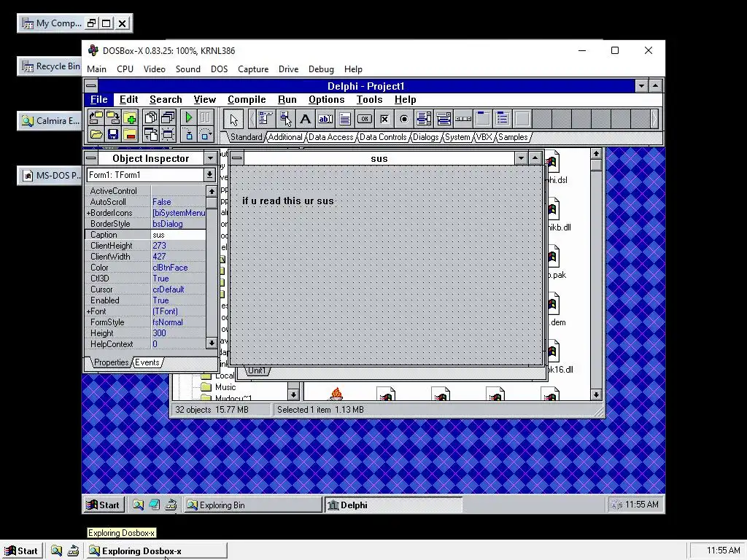Screen dimensions: 747x560
Task: Edit the Caption property value field
Action: [x=179, y=235]
